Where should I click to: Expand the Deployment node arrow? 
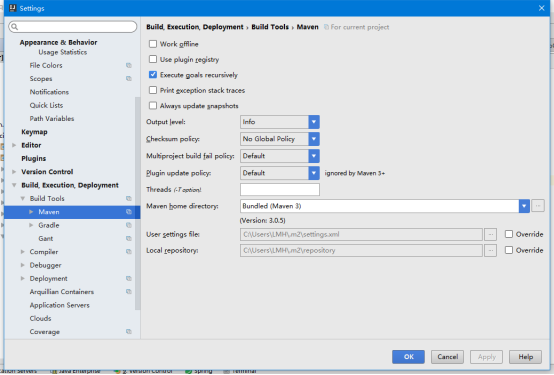(x=23, y=279)
